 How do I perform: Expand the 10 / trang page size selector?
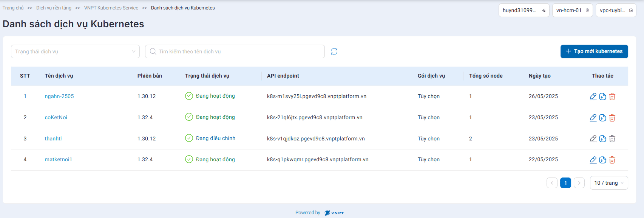coord(608,183)
